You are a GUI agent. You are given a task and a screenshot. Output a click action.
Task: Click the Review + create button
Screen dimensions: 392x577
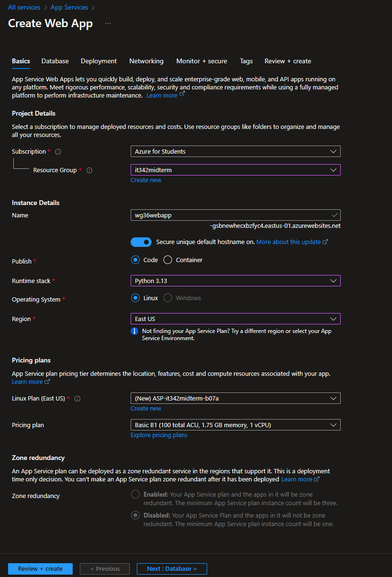coord(40,569)
